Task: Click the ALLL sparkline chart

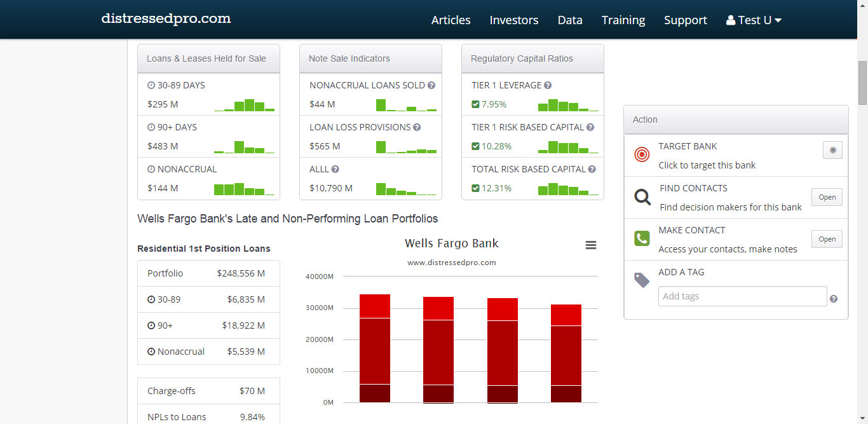Action: pos(407,189)
